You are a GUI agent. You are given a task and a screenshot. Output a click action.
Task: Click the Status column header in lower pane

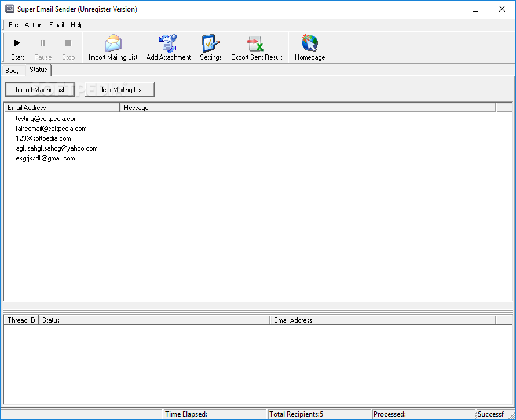coord(154,320)
